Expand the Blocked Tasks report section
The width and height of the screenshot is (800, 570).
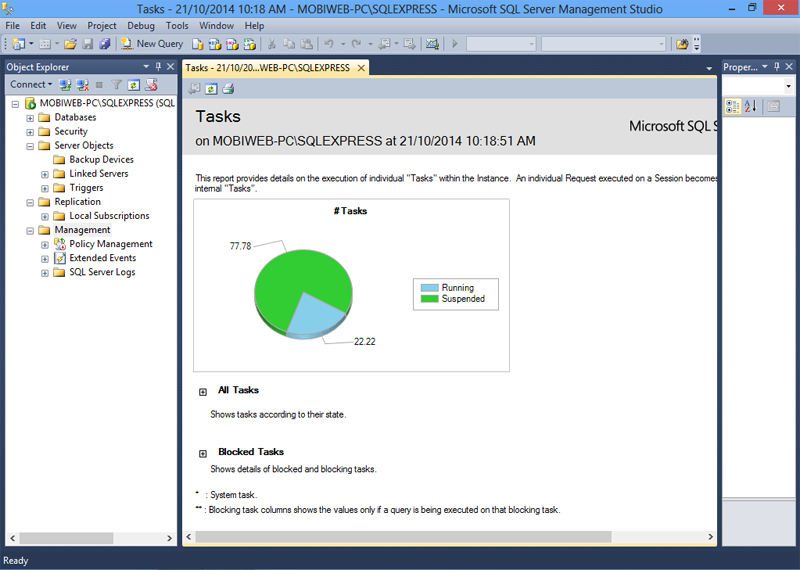[203, 454]
